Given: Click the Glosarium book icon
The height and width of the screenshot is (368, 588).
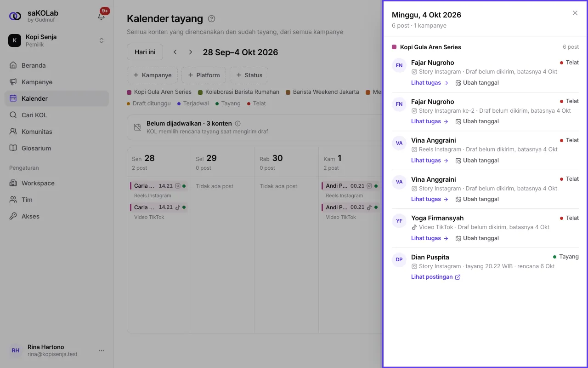Looking at the screenshot, I should point(13,148).
